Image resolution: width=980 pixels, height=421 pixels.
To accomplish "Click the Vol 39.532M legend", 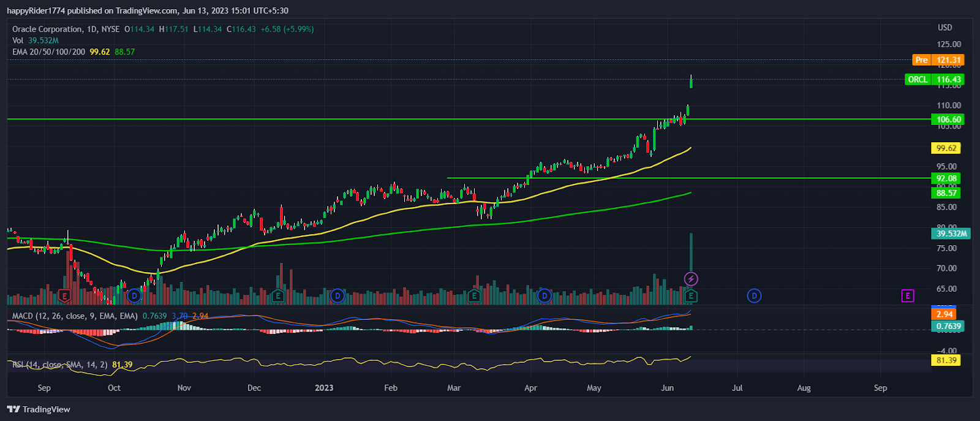I will [36, 40].
